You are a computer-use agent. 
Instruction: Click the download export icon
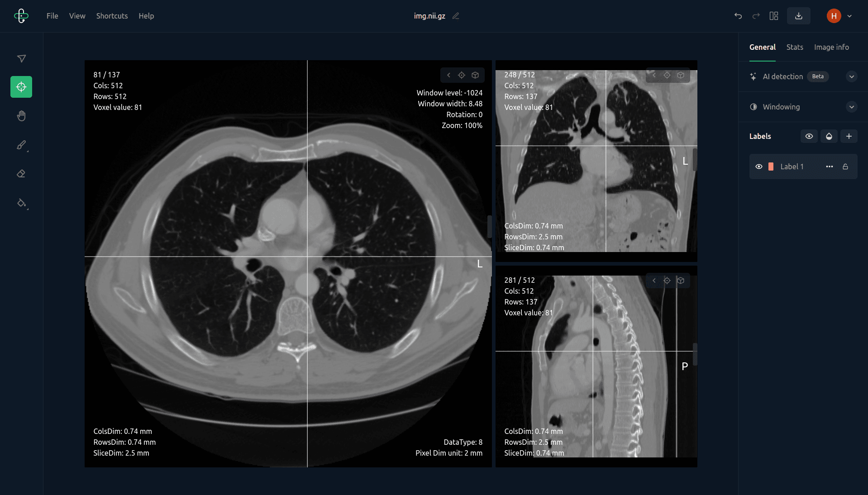(798, 16)
